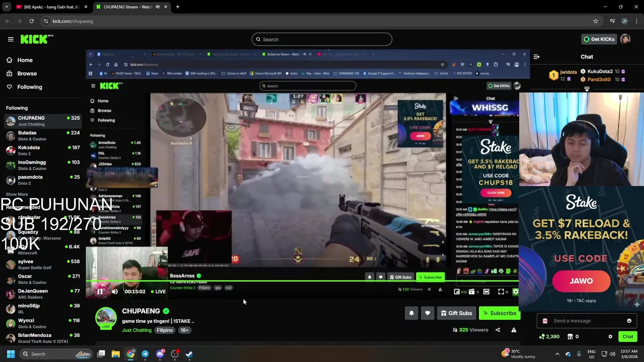Image resolution: width=644 pixels, height=362 pixels.
Task: Click JAWO button in Stake ad
Action: 581,281
